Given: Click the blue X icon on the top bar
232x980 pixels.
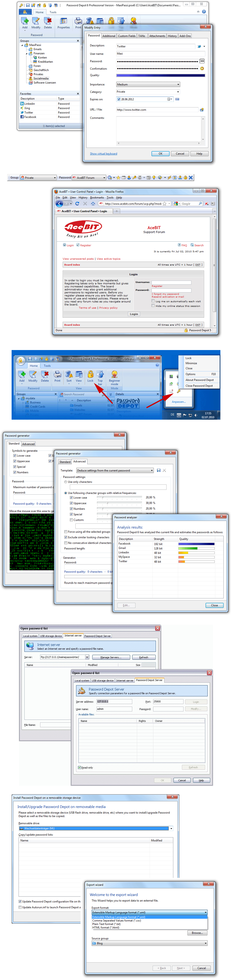Looking at the screenshot, I should tap(190, 178).
